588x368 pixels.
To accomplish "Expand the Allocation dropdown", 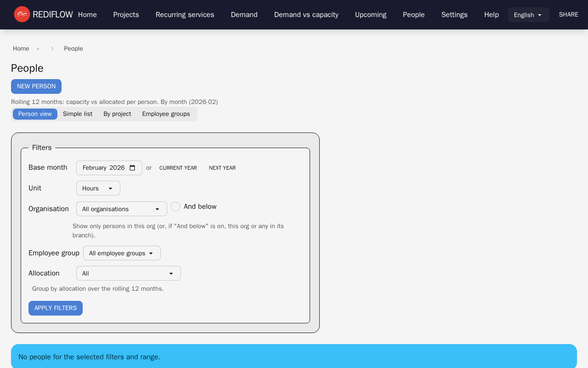I will tap(128, 273).
